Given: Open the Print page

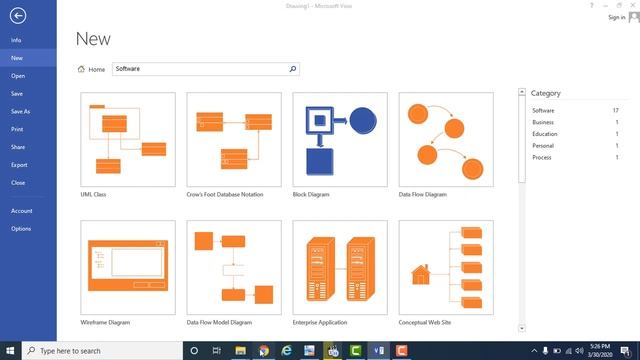Looking at the screenshot, I should [28, 129].
